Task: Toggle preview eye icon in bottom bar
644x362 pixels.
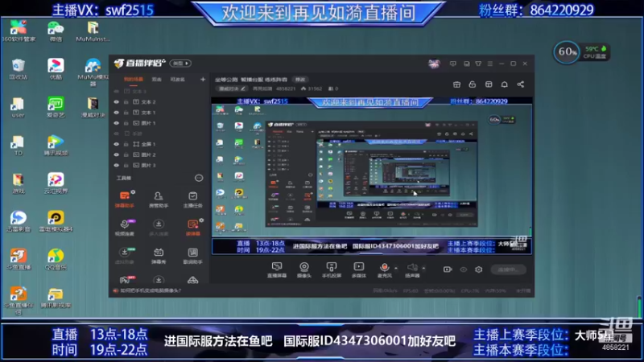Action: point(464,269)
